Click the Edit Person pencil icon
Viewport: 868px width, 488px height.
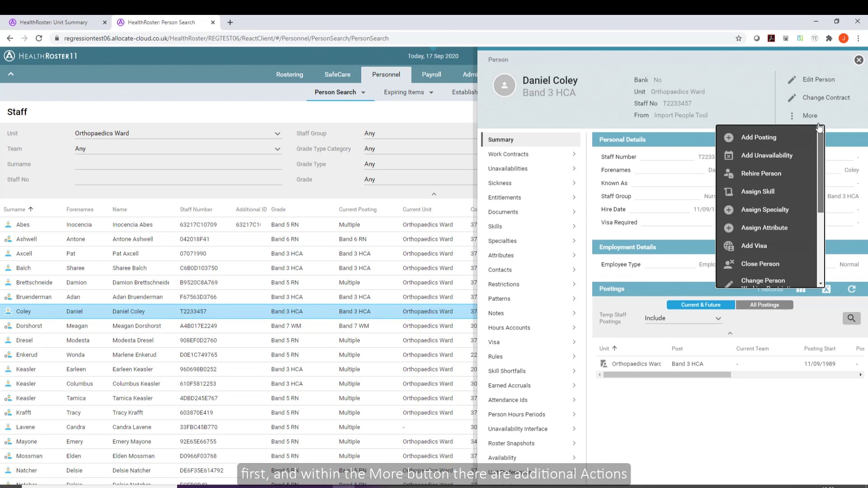(792, 80)
